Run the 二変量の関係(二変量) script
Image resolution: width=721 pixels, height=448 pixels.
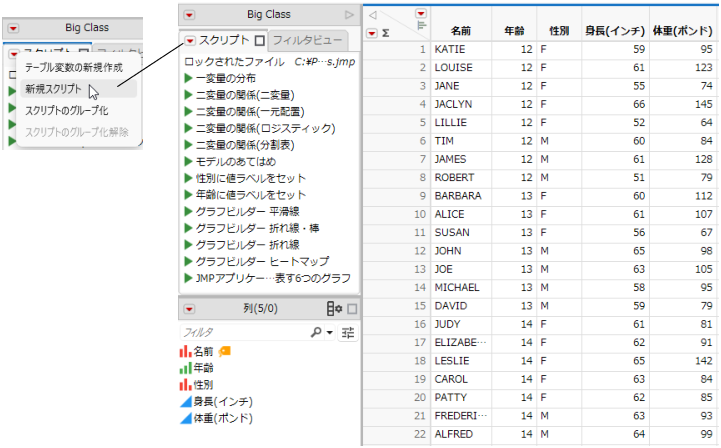(x=188, y=95)
